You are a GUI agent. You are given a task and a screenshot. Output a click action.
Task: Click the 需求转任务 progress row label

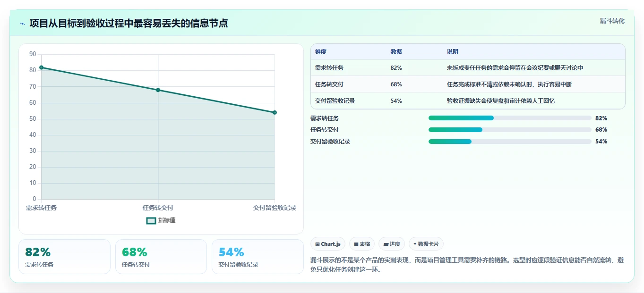coord(325,118)
